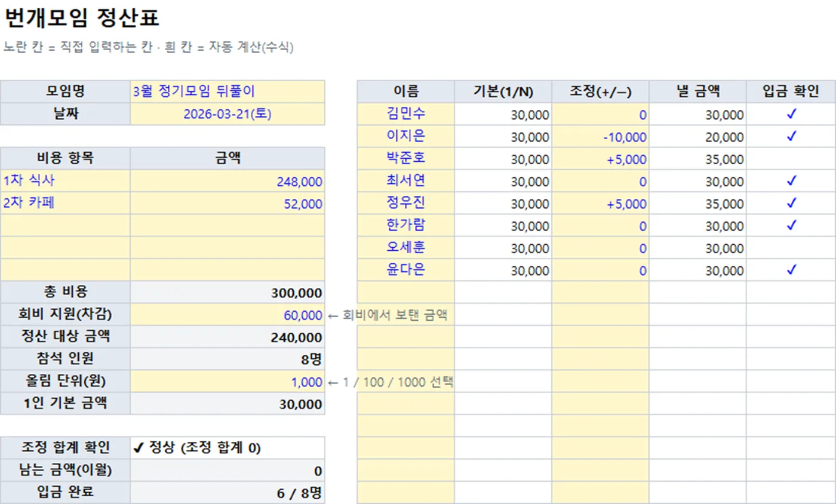Open the 올림 단위 cell with value 1,000
This screenshot has width=836, height=504.
228,381
